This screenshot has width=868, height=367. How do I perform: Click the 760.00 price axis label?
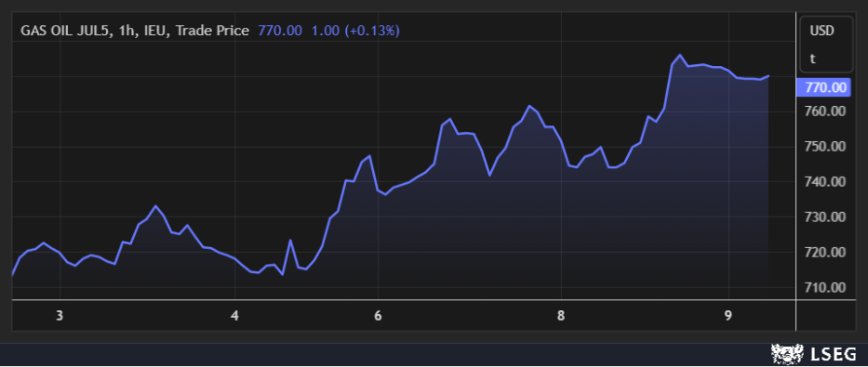(x=825, y=111)
